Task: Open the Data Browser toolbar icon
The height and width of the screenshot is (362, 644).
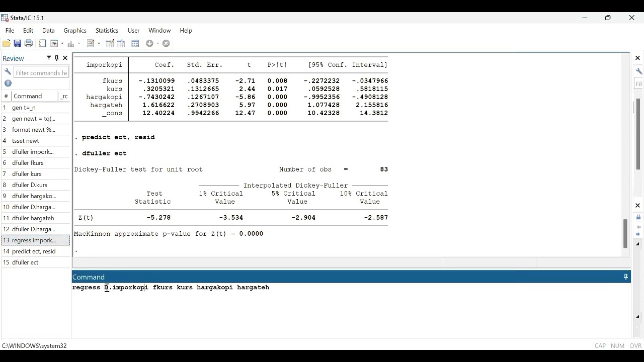Action: (x=121, y=44)
